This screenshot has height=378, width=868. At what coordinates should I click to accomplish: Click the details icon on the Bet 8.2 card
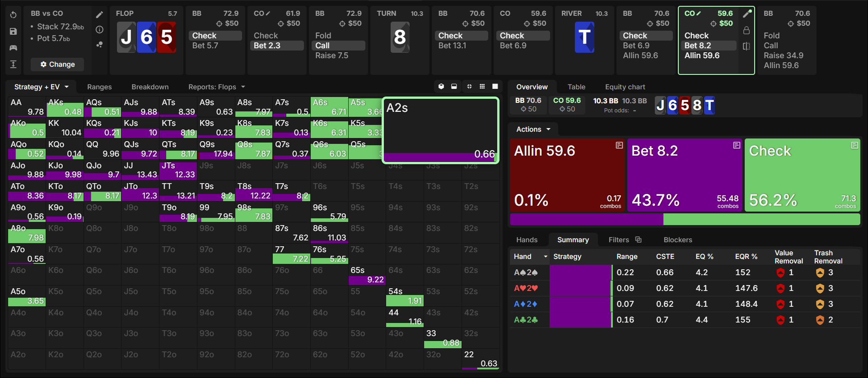coord(737,145)
